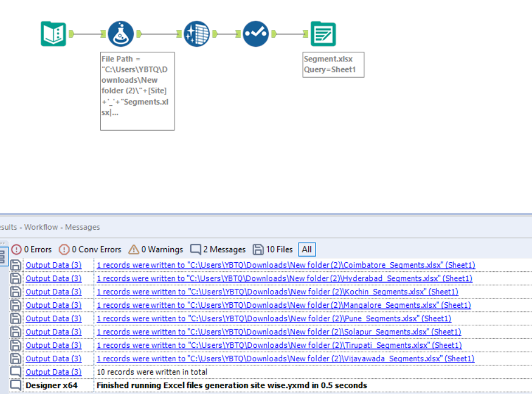Click Output Data (3) link in Mangalore row
Image resolution: width=532 pixels, height=394 pixels.
(x=53, y=305)
